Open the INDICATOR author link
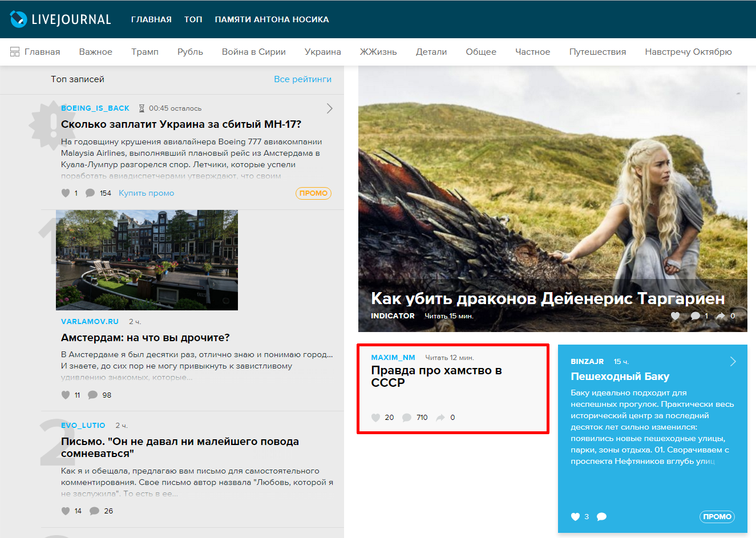 click(393, 316)
